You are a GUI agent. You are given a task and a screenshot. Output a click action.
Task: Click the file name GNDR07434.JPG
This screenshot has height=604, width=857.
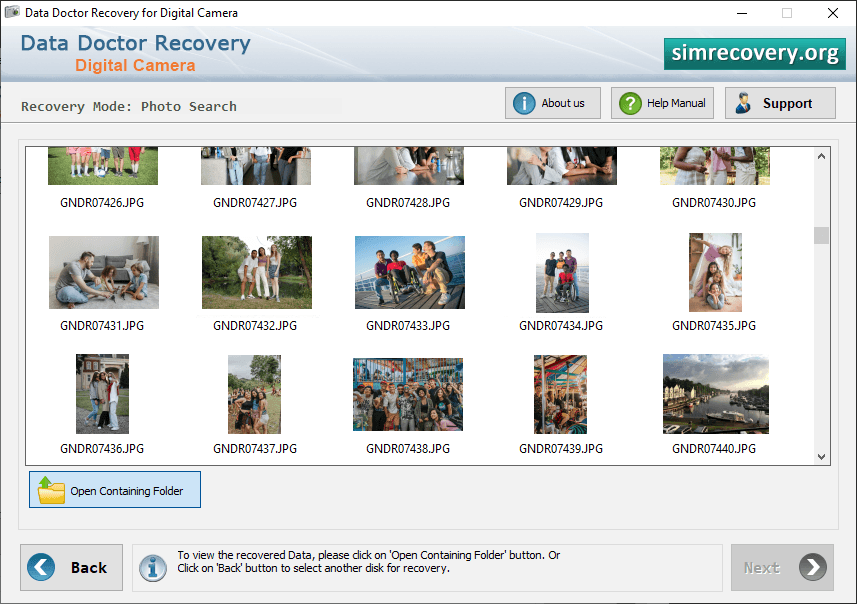[x=561, y=326]
